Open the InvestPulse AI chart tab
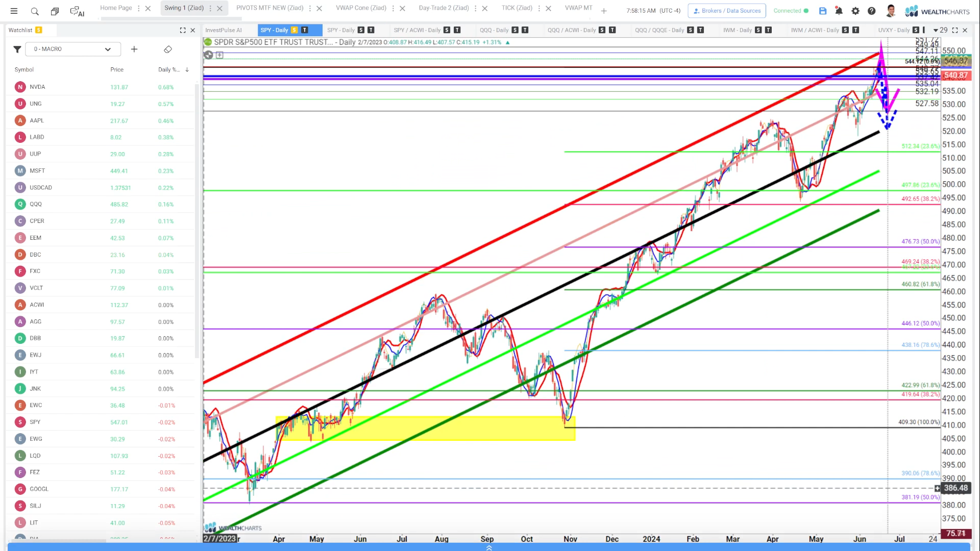Screen dimensions: 980x551 (x=224, y=30)
